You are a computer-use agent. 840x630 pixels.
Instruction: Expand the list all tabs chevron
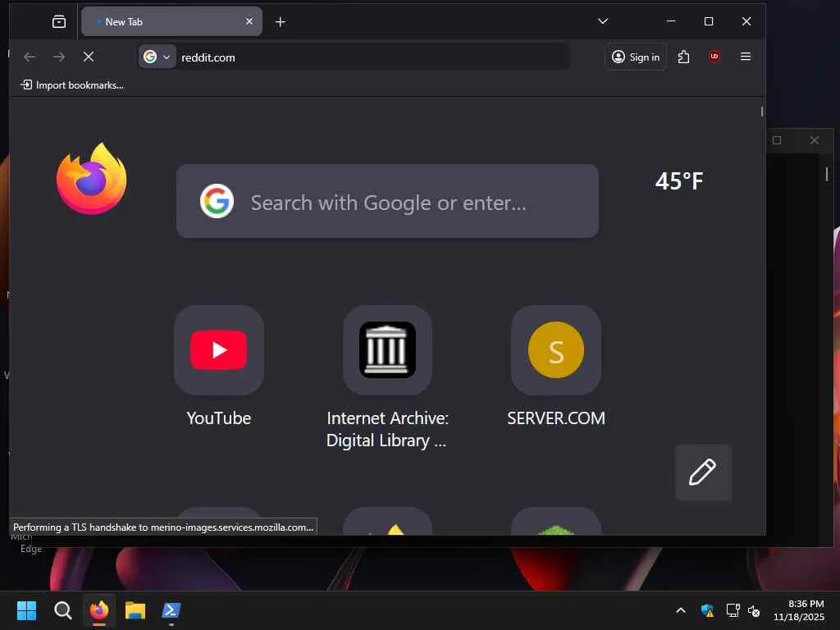(603, 21)
